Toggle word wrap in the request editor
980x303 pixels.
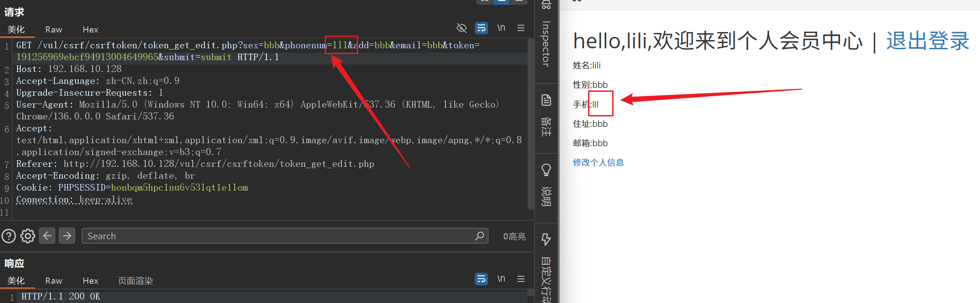click(x=481, y=28)
